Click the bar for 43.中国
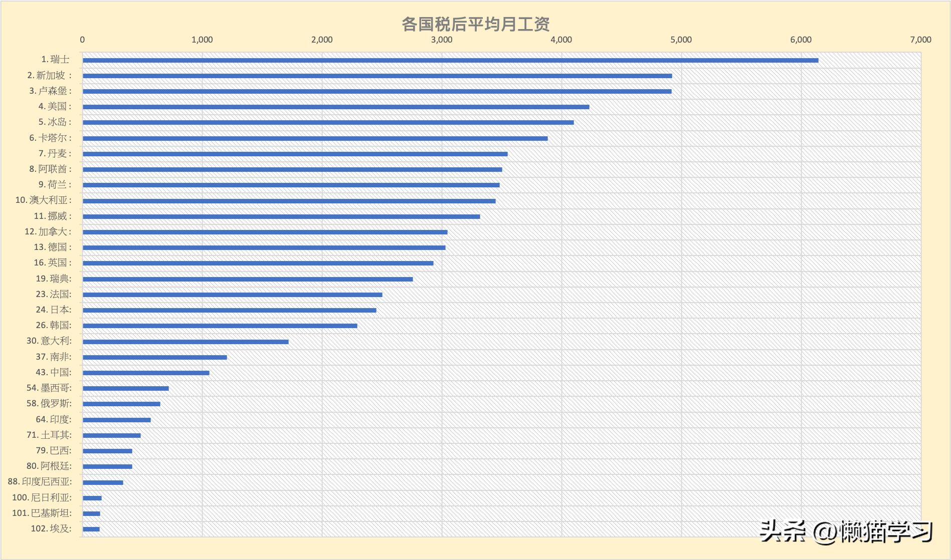The width and height of the screenshot is (951, 560). click(x=145, y=373)
